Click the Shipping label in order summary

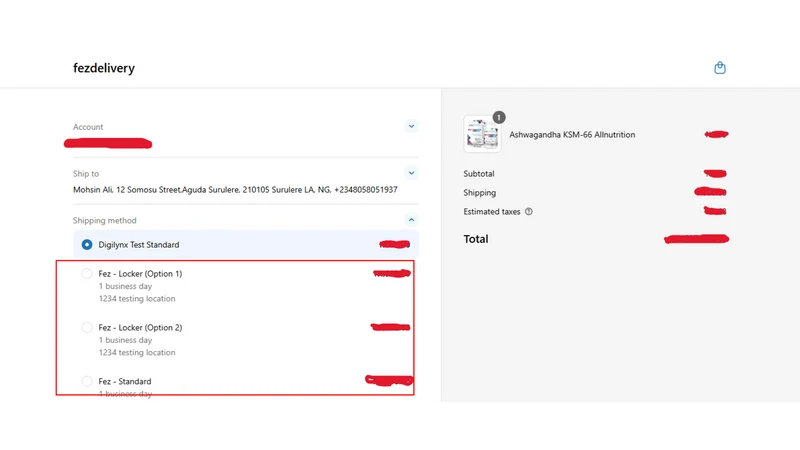pos(480,192)
